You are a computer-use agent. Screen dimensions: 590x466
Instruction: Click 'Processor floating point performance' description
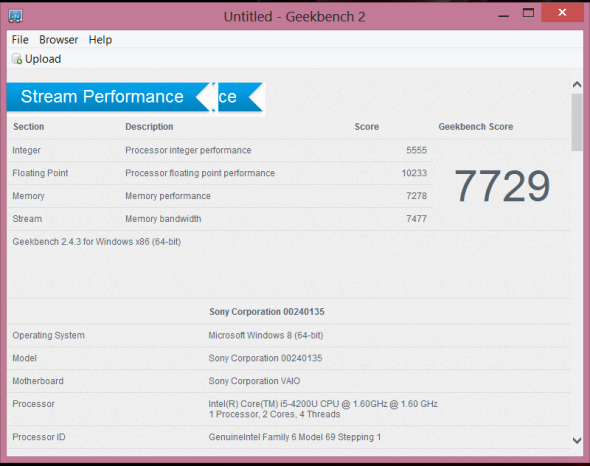pyautogui.click(x=200, y=173)
